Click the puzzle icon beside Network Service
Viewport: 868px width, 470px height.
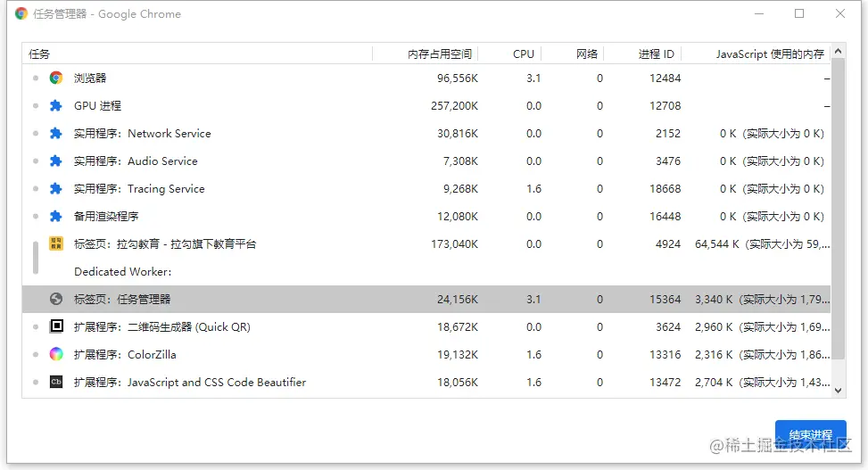[x=56, y=134]
